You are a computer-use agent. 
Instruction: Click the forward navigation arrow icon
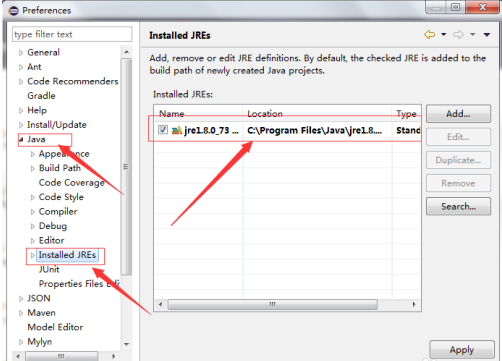[458, 34]
